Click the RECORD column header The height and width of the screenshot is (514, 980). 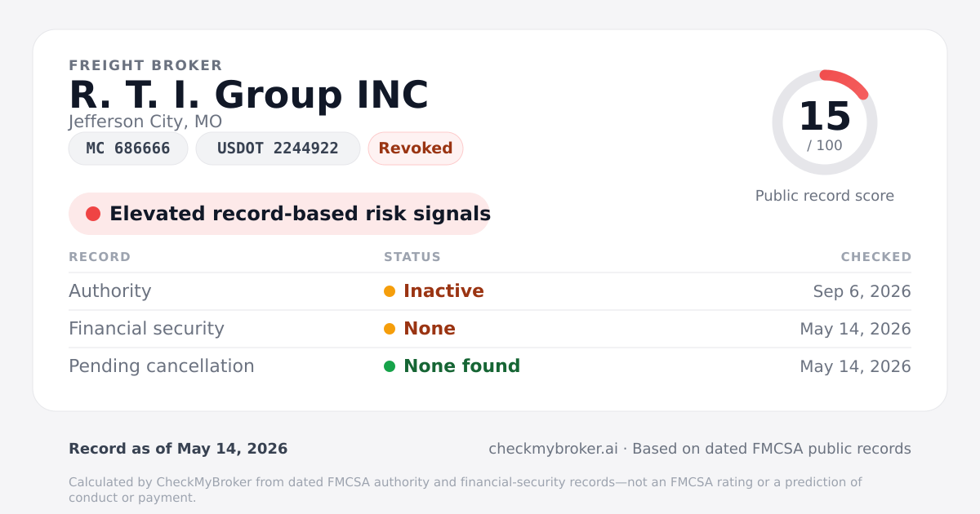100,257
